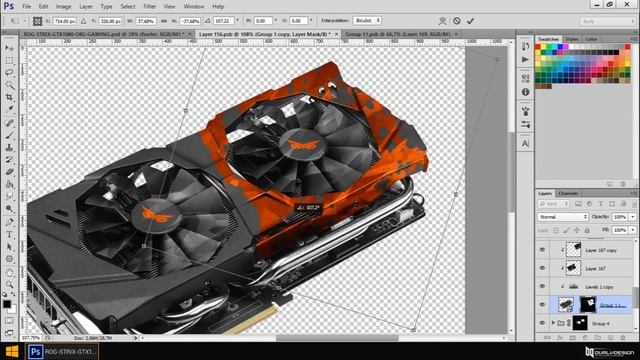Click the reference point locator grid
This screenshot has height=360, width=640.
tap(37, 21)
